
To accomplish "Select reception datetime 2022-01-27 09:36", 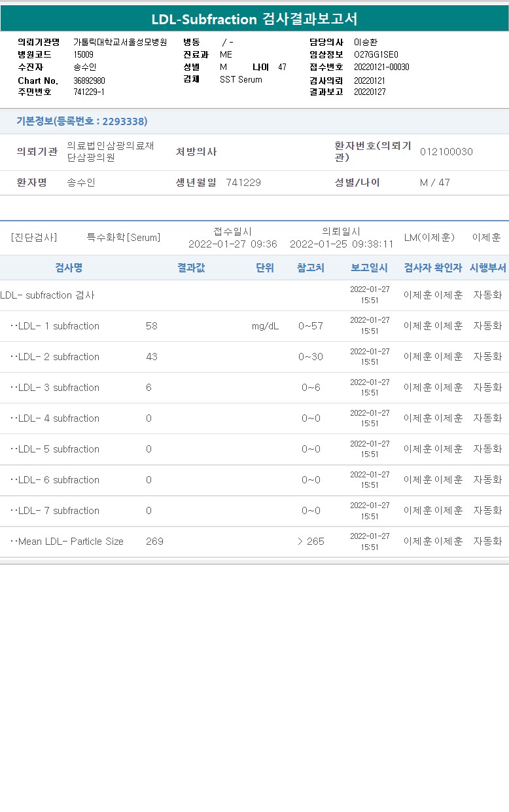I will point(233,244).
